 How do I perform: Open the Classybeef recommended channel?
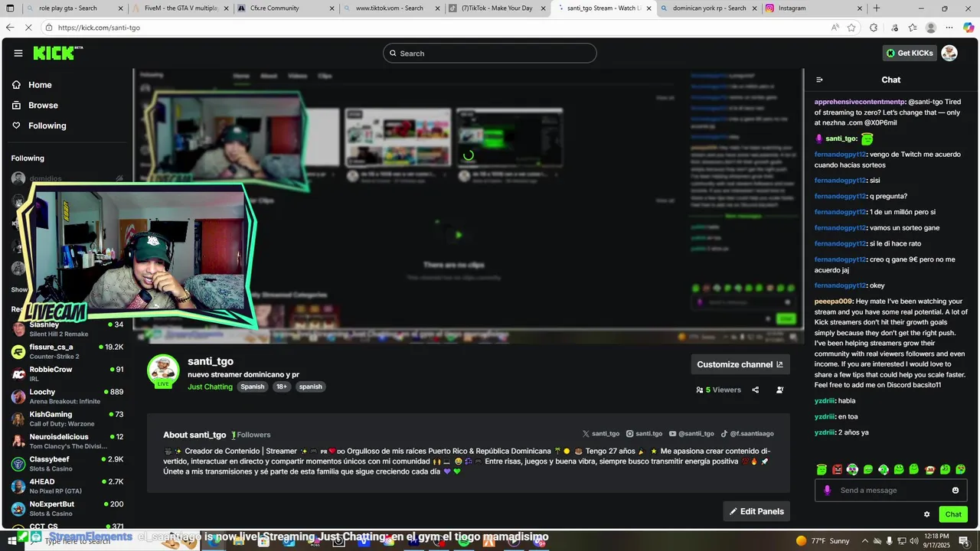coord(67,464)
